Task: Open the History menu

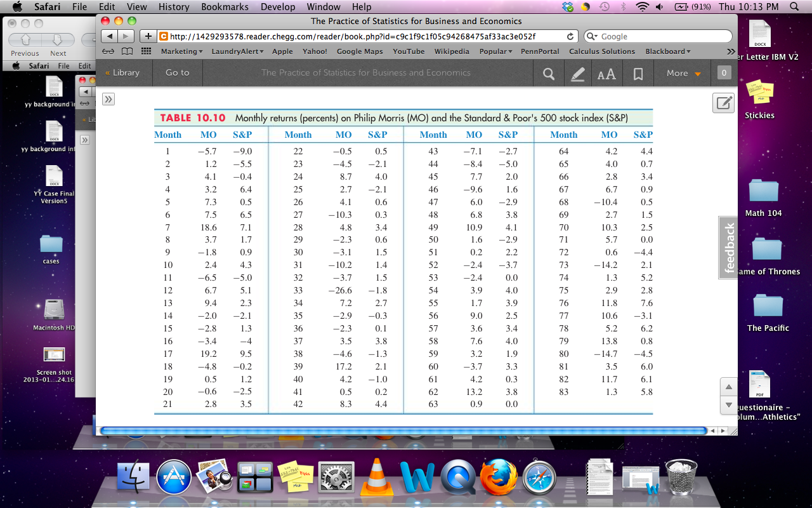Action: (174, 6)
